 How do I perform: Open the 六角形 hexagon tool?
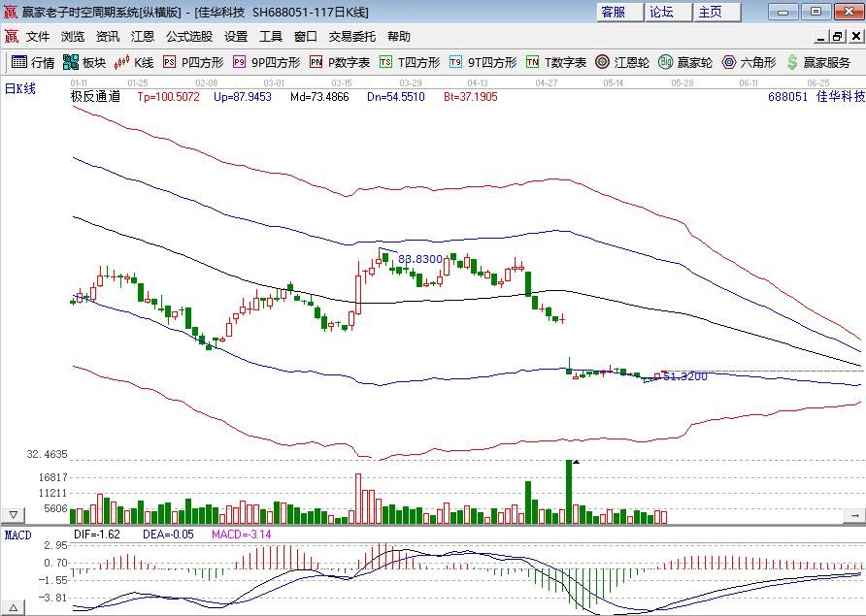(749, 62)
